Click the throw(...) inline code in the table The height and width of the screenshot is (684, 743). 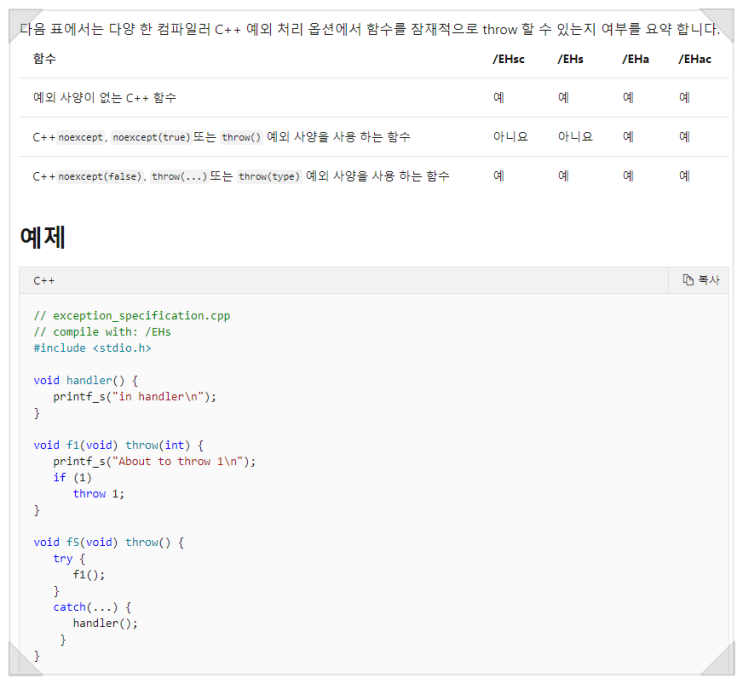pyautogui.click(x=179, y=177)
